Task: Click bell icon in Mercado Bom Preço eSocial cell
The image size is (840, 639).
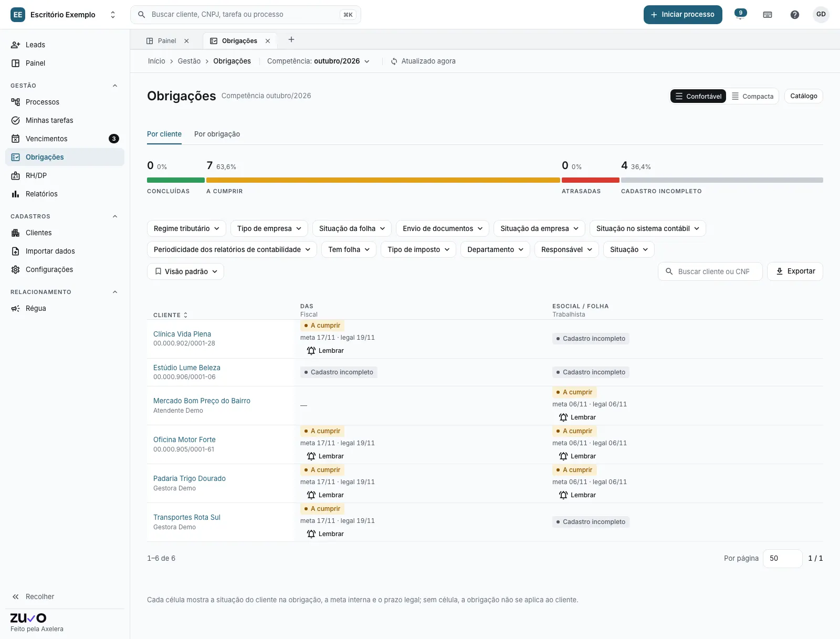Action: click(x=563, y=417)
